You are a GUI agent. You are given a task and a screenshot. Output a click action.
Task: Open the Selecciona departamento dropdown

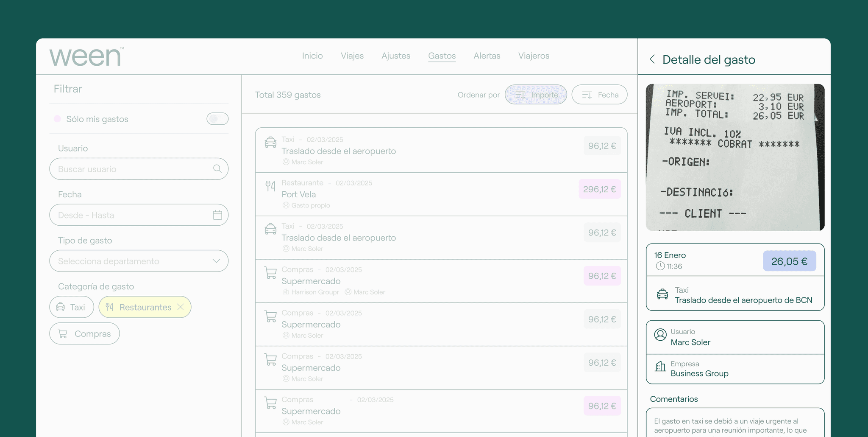[139, 261]
